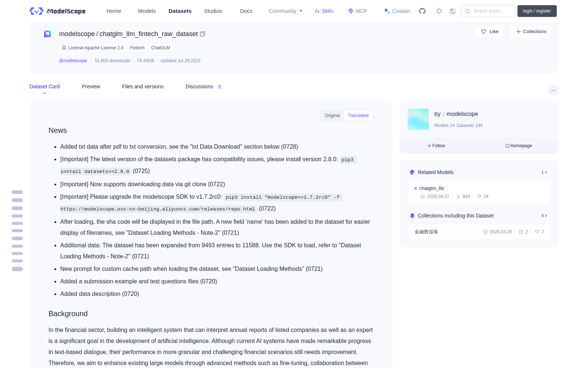Viewport: 588px width, 368px height.
Task: Click the "Models 24" count text
Action: [x=444, y=125]
